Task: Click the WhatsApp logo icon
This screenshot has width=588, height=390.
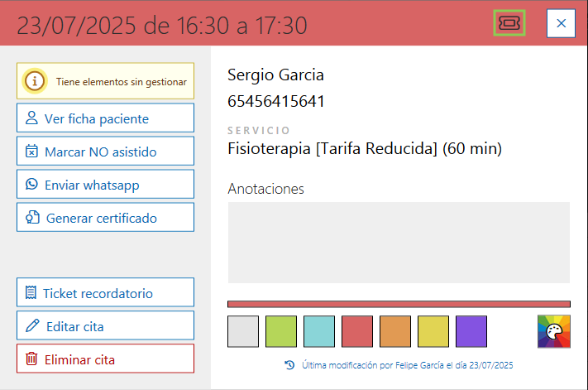Action: [32, 185]
